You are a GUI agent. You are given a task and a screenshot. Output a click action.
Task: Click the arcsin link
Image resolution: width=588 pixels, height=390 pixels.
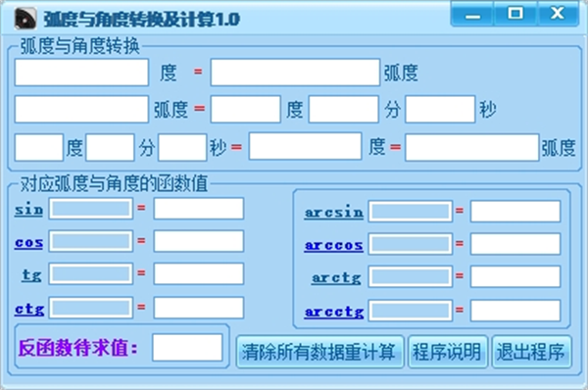(334, 213)
